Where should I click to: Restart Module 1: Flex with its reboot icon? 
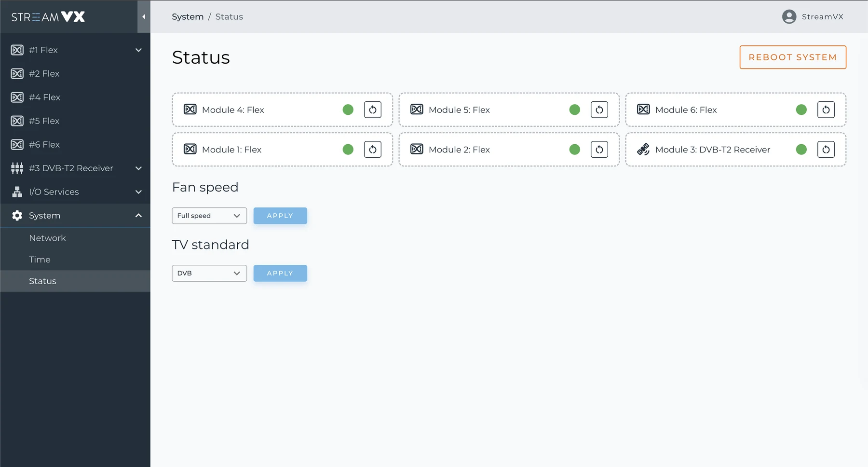pyautogui.click(x=373, y=150)
